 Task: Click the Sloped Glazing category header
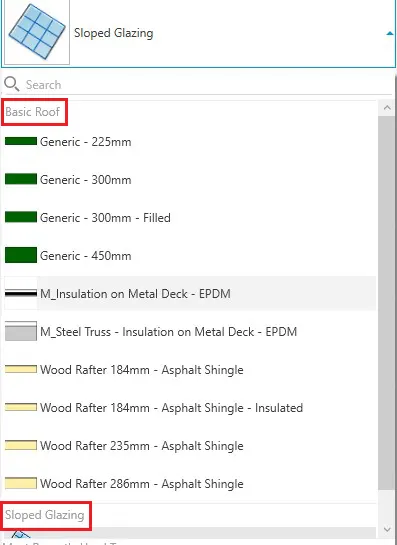click(44, 515)
